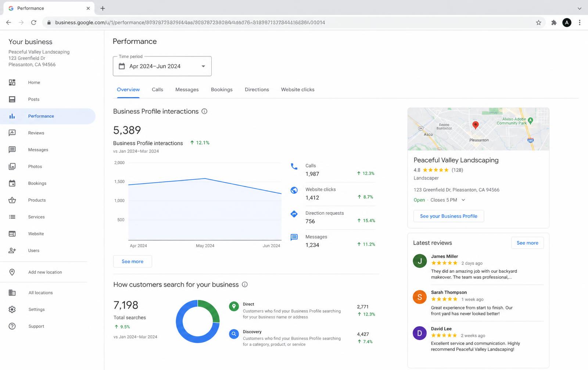Screen dimensions: 588x370
Task: Click the (128) review count
Action: [x=457, y=170]
